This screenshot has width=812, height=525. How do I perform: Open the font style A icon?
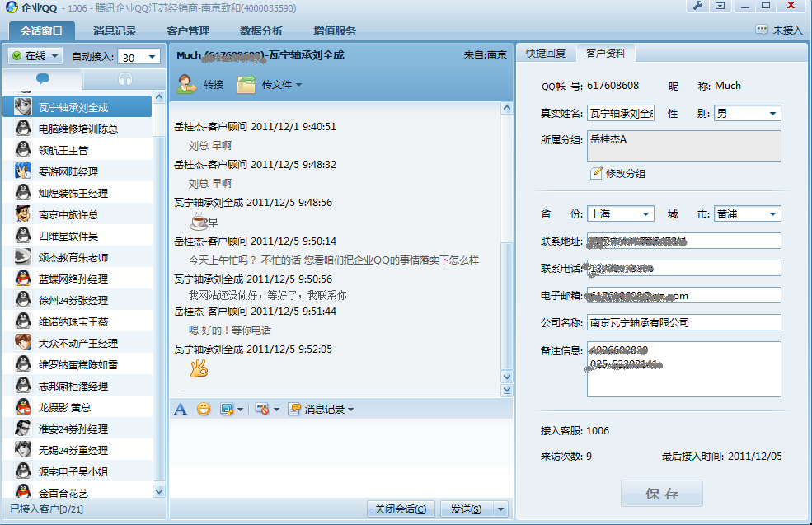(x=181, y=409)
